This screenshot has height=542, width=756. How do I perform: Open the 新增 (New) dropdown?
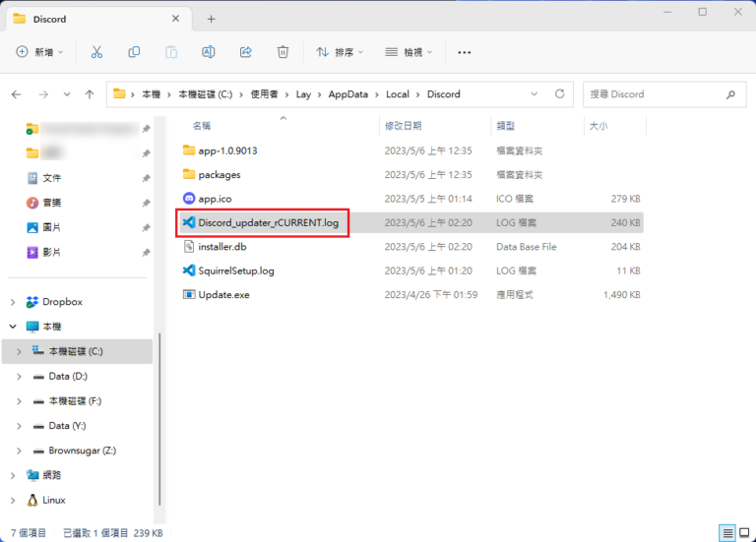(x=39, y=52)
